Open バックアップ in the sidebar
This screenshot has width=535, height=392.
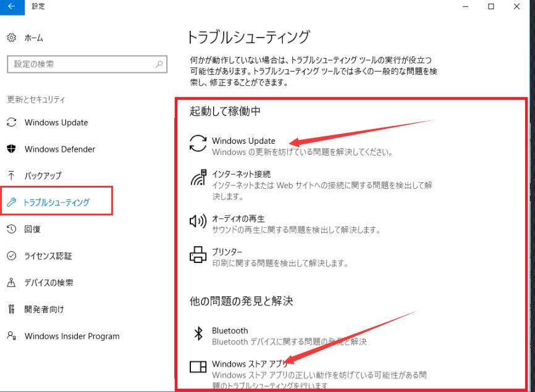click(43, 176)
